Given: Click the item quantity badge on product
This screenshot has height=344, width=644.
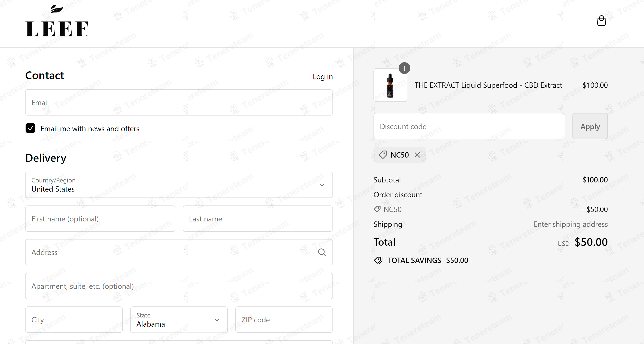Looking at the screenshot, I should [x=404, y=68].
